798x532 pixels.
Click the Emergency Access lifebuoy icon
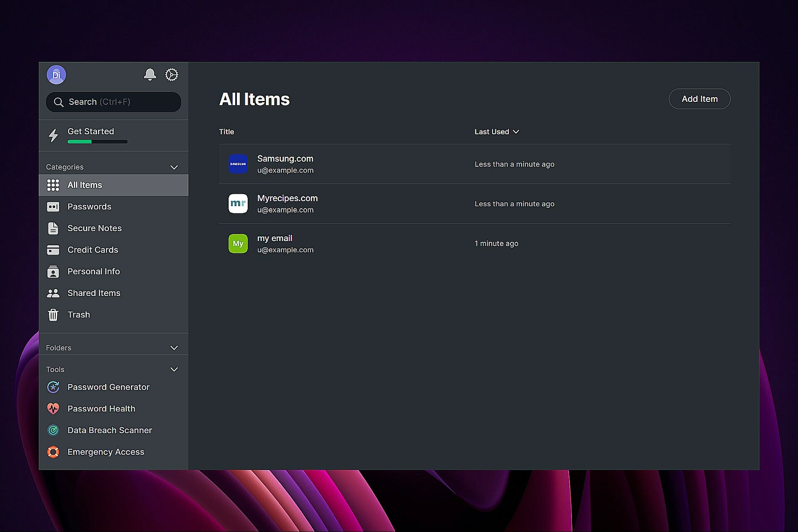(53, 452)
